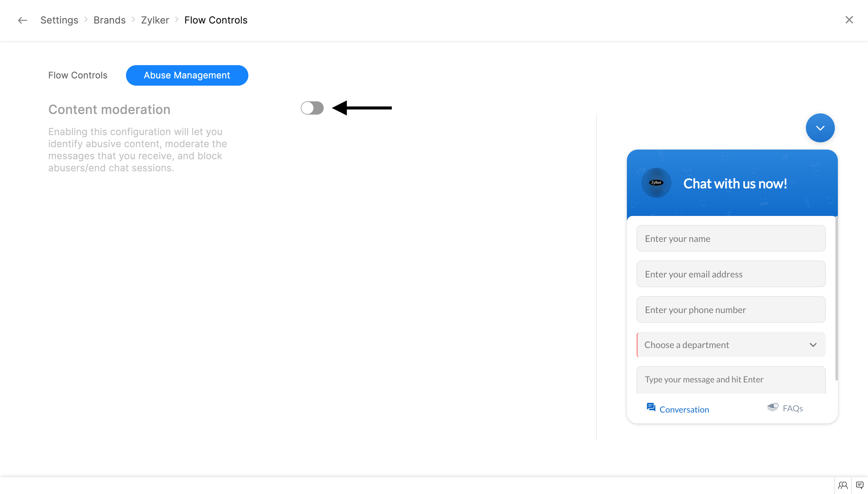Open the chat message icon in bottom bar
This screenshot has height=494, width=868.
coord(860,485)
